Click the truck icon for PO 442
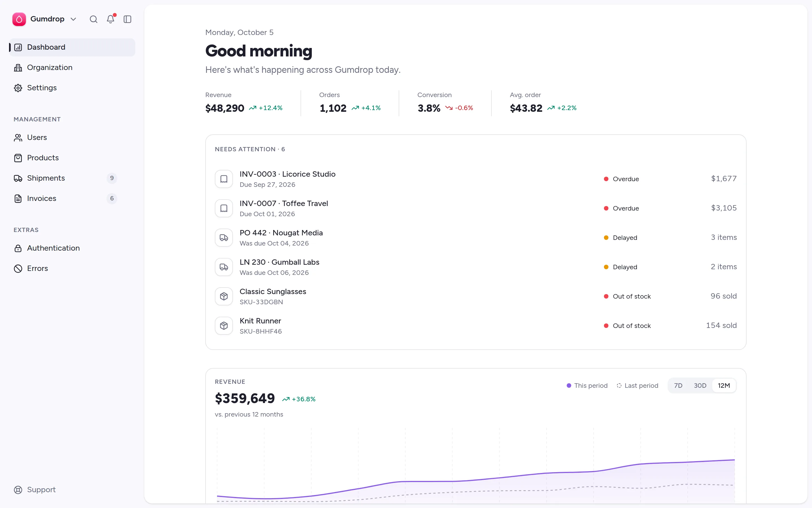This screenshot has width=812, height=508. (224, 238)
